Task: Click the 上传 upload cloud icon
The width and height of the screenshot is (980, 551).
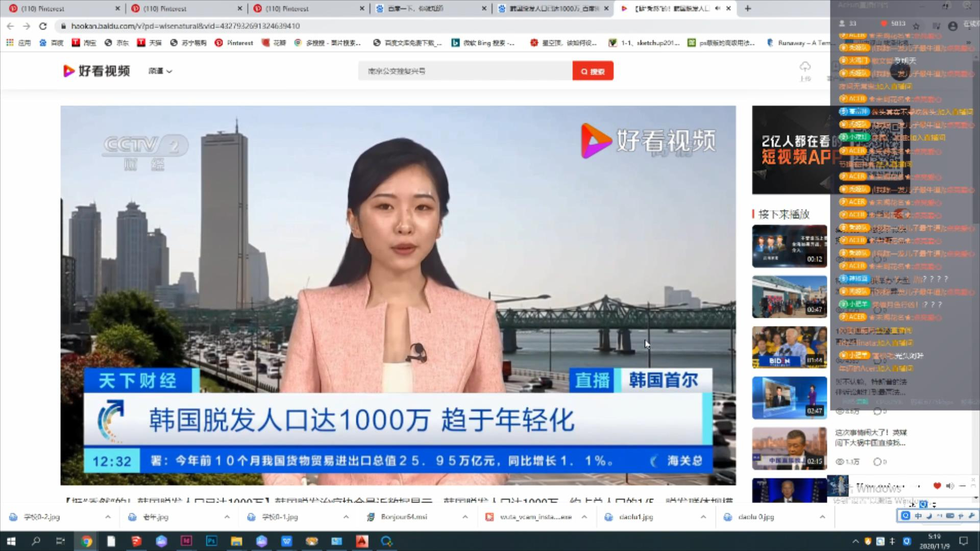Action: pyautogui.click(x=805, y=70)
